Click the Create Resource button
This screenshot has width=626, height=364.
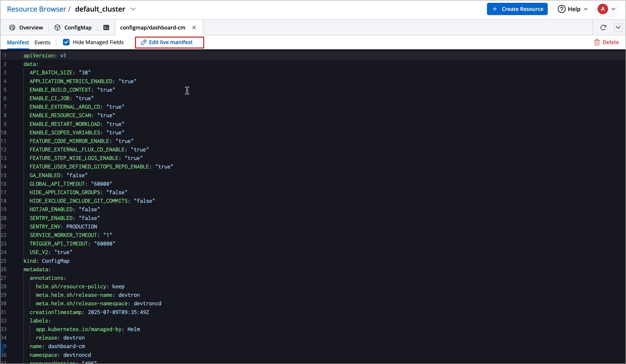coord(517,9)
